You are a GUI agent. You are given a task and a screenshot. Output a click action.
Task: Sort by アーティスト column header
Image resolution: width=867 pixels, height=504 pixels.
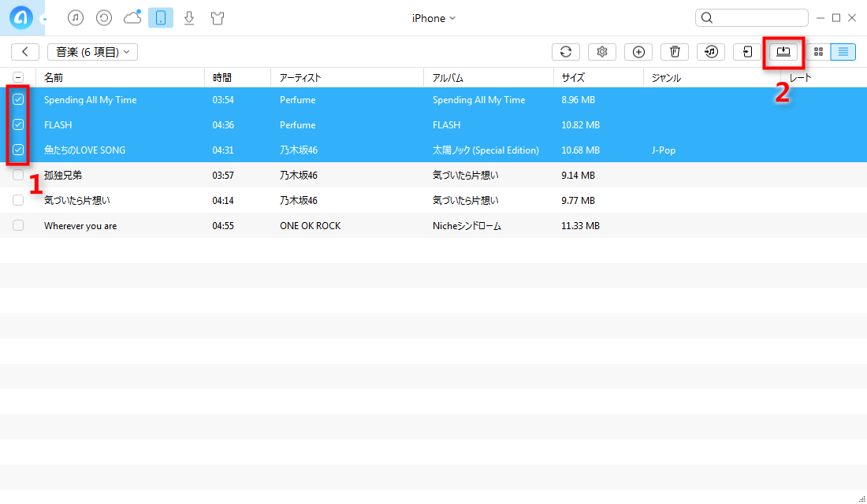[300, 78]
